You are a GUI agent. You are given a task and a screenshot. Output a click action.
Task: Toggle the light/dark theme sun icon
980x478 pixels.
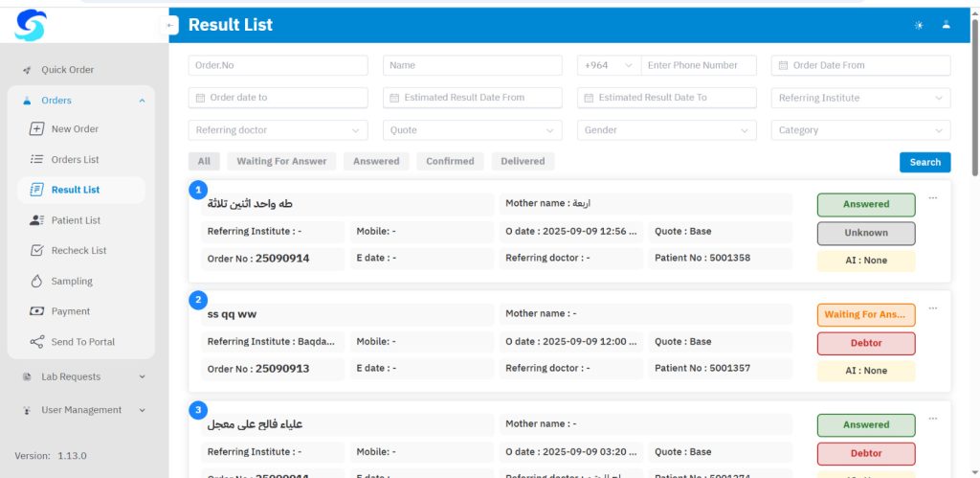coord(919,25)
